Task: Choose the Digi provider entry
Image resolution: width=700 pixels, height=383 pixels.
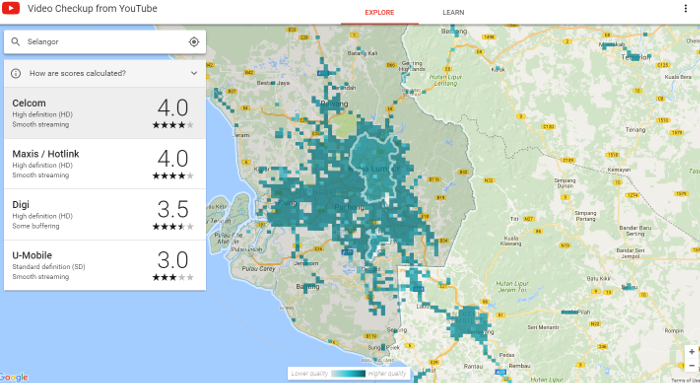Action: (x=105, y=215)
